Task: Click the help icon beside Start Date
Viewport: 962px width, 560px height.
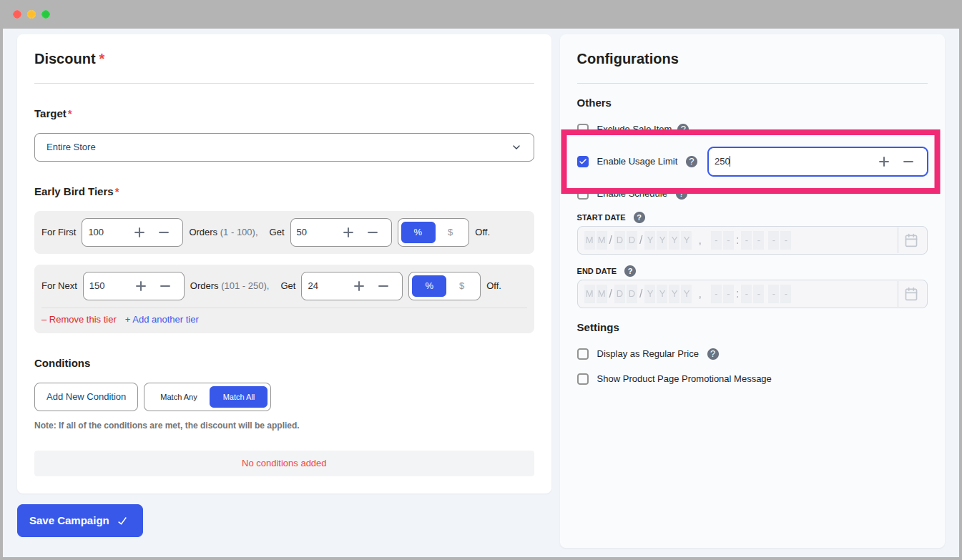Action: click(639, 217)
